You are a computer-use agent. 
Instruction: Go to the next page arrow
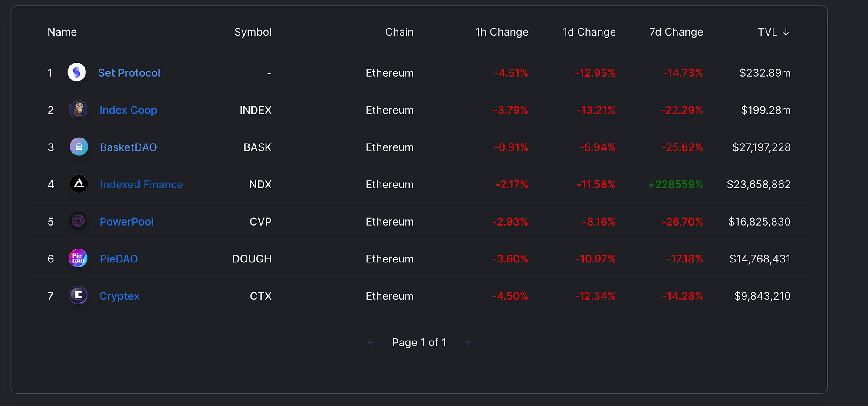click(x=467, y=343)
